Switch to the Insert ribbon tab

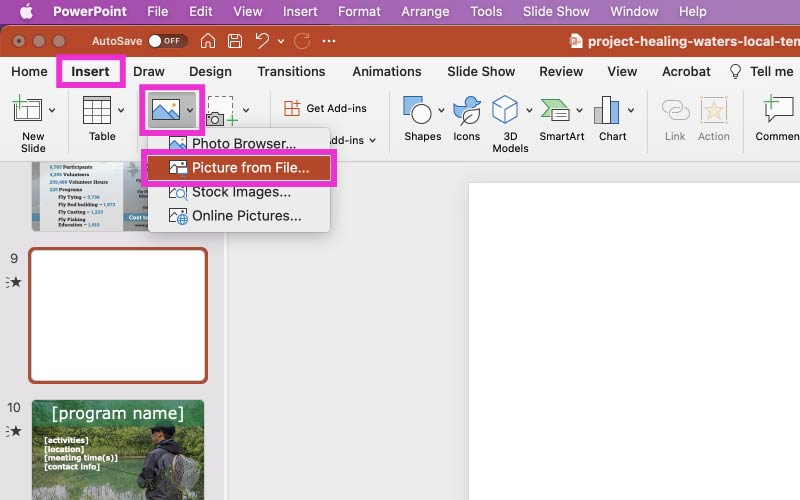click(x=90, y=71)
